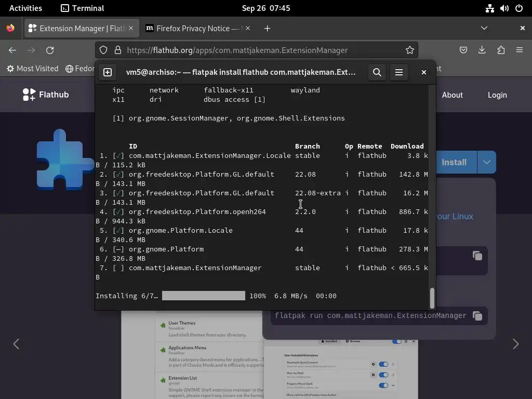The image size is (532, 399).
Task: Click the volume speaker icon in top bar
Action: (x=504, y=8)
